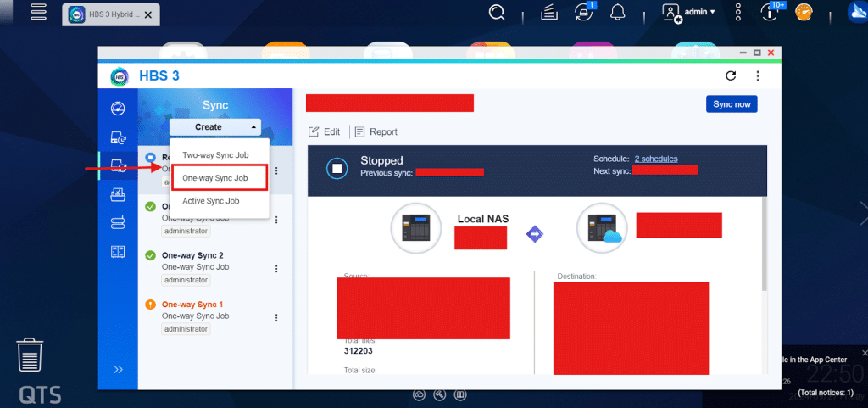Open Backup & Restore sidebar icon
The height and width of the screenshot is (408, 868).
118,137
